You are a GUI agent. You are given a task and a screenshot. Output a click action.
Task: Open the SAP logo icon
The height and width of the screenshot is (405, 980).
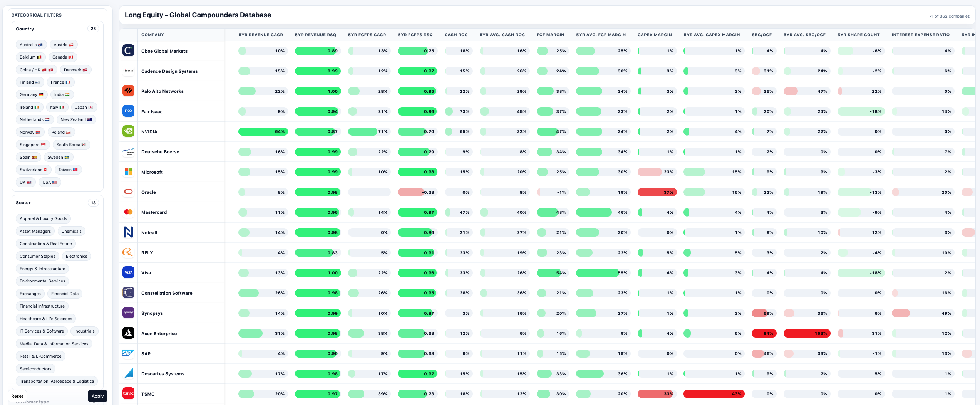tap(128, 353)
